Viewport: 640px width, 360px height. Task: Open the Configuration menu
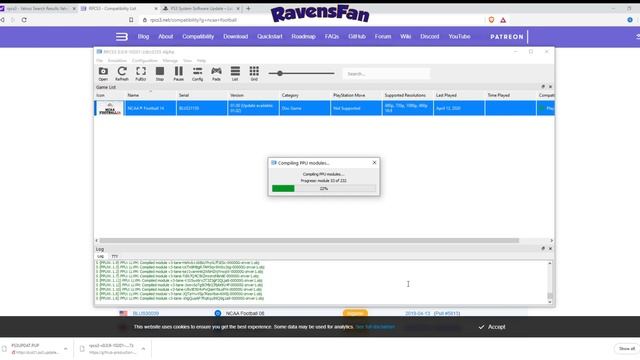[x=144, y=60]
